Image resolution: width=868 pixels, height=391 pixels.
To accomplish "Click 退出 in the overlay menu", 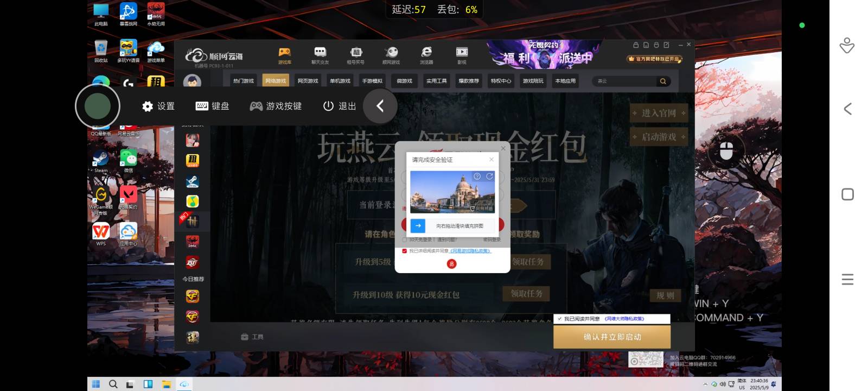I will (340, 106).
